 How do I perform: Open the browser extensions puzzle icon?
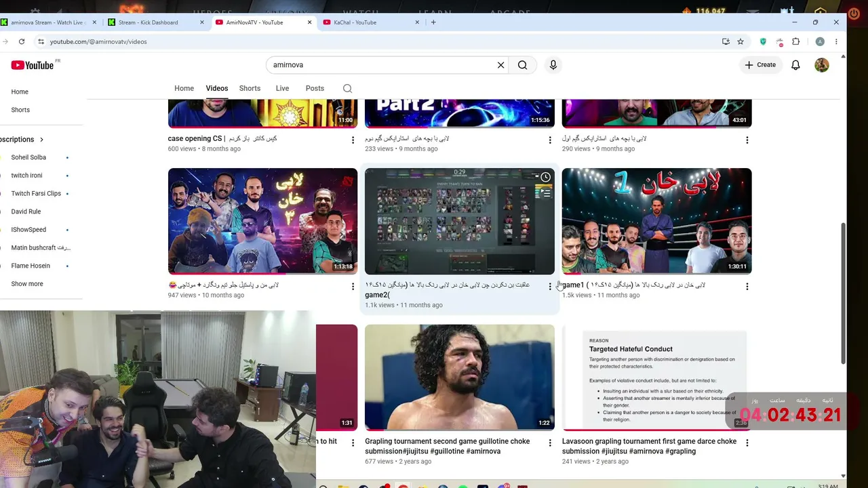[x=796, y=41]
